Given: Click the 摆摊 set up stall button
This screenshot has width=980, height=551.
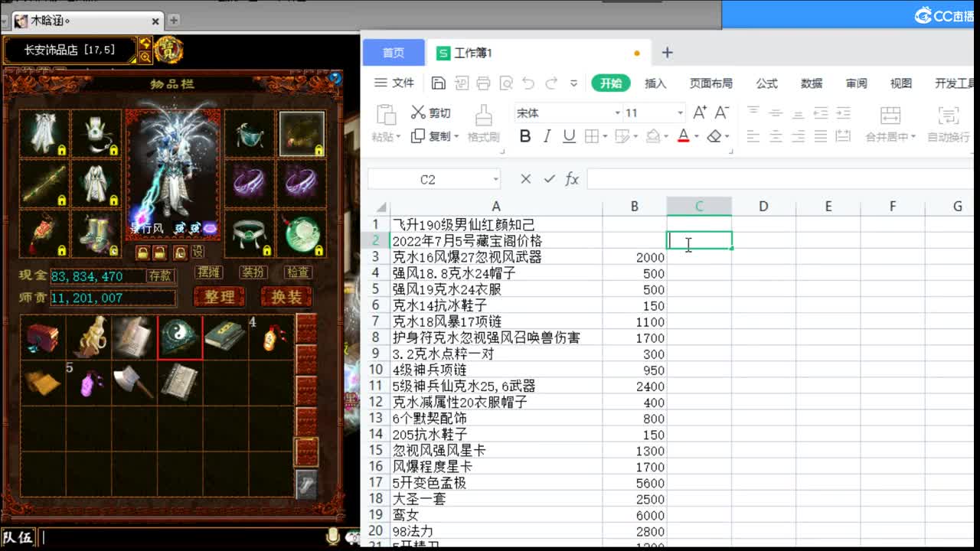Looking at the screenshot, I should coord(208,272).
